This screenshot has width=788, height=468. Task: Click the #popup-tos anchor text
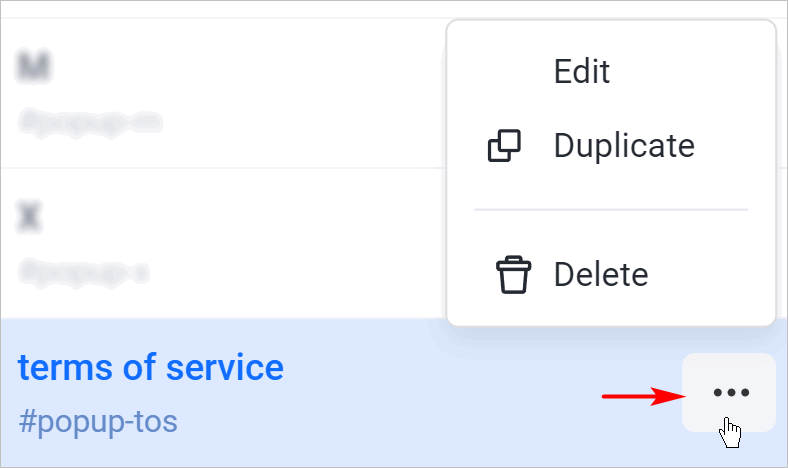[98, 421]
